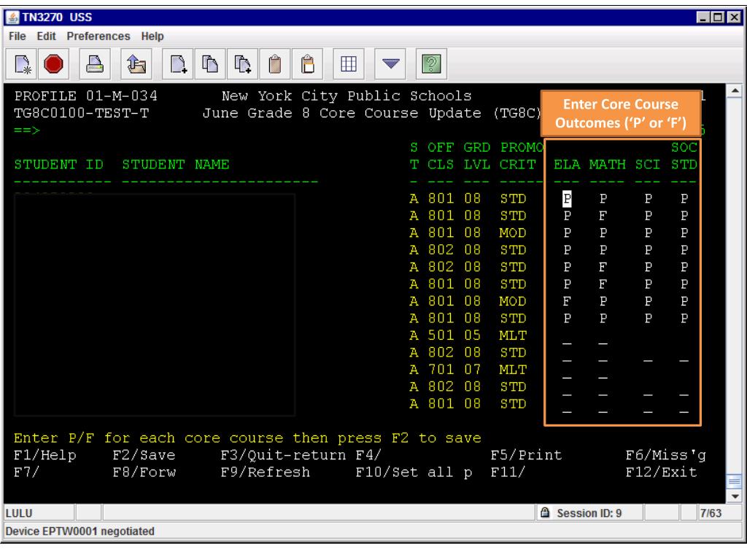Click the 7/63 cursor position indicator
The image size is (747, 560).
711,513
